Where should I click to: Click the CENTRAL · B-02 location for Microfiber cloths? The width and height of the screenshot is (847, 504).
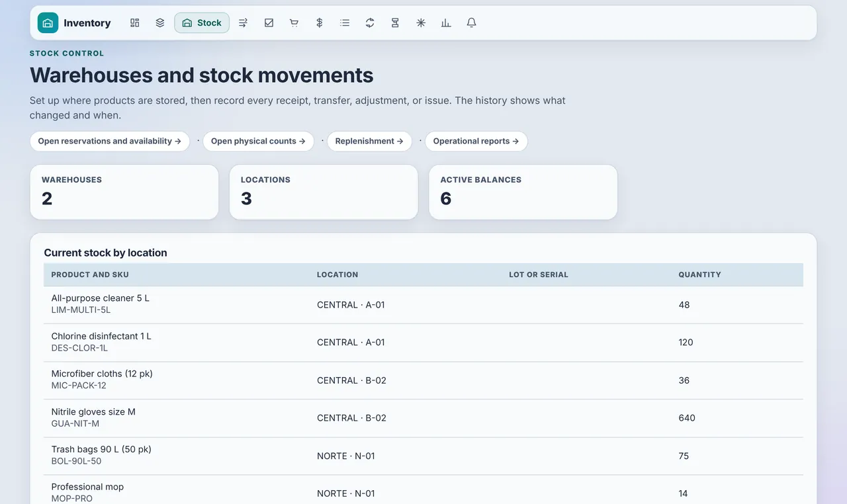click(351, 380)
